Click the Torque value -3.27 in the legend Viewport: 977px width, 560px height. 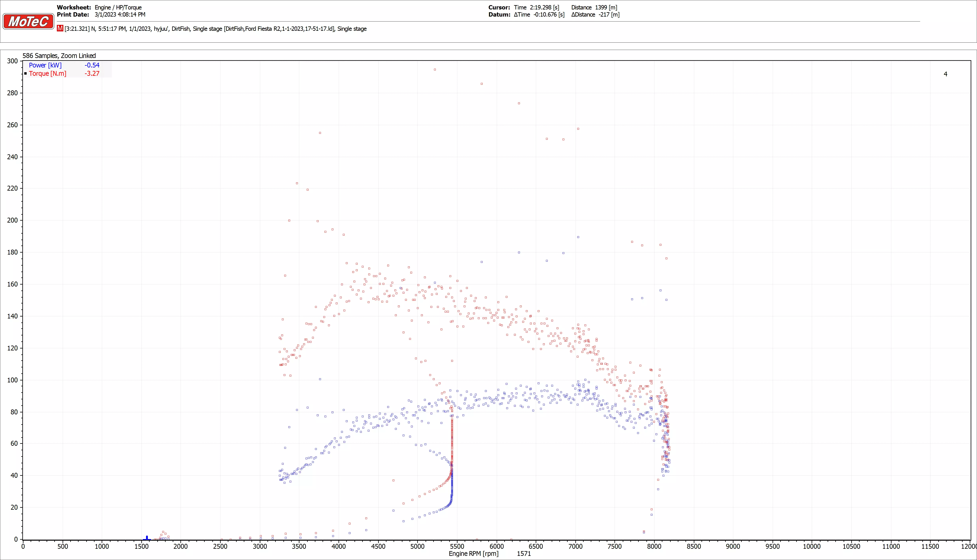[92, 73]
